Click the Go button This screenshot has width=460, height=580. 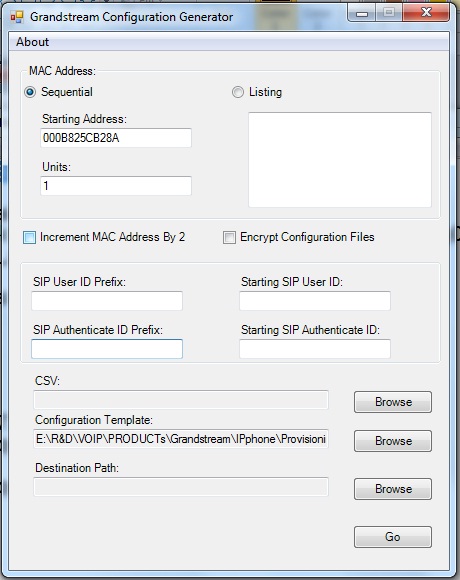(x=393, y=537)
